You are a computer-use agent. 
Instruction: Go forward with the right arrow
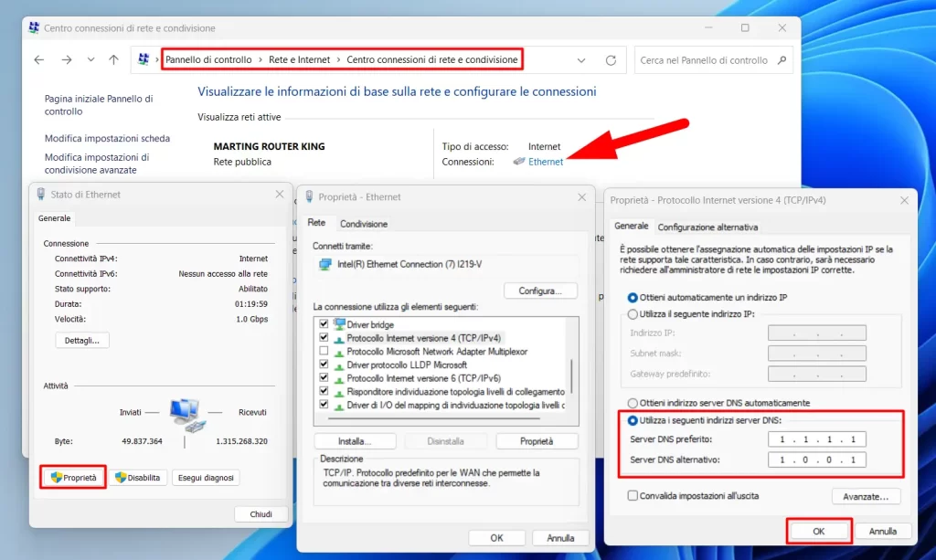point(66,59)
